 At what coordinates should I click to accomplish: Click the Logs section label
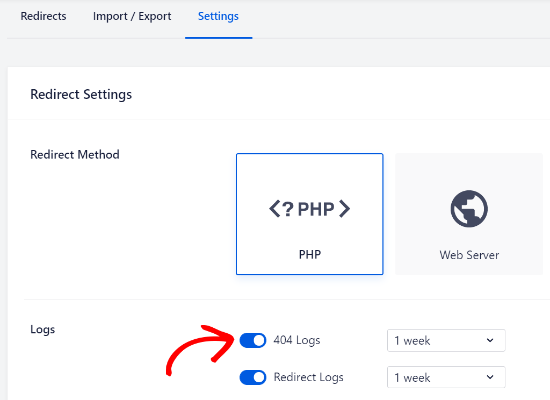click(x=42, y=329)
